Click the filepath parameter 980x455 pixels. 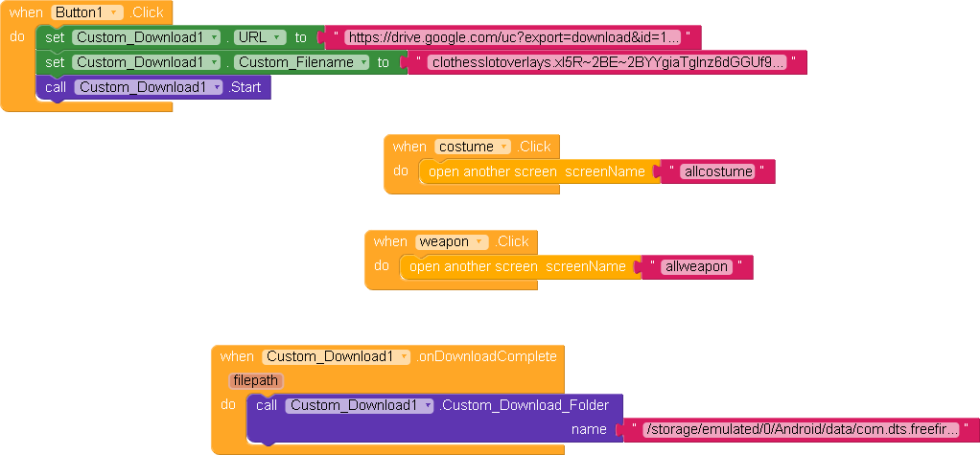pos(255,380)
